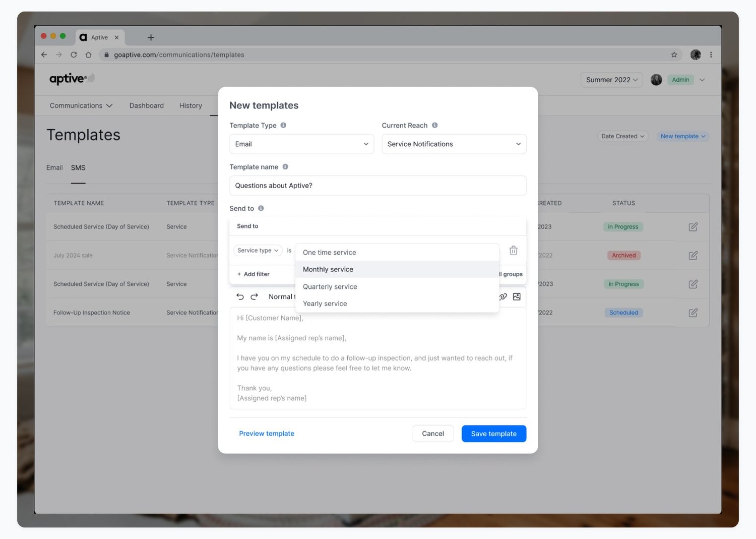Click the Template name info icon
The height and width of the screenshot is (539, 756).
pos(285,166)
